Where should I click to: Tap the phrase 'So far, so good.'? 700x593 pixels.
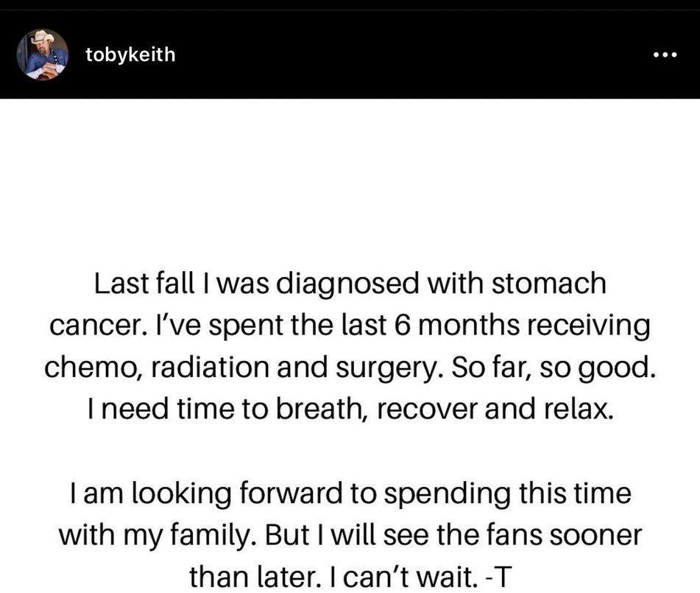pyautogui.click(x=554, y=368)
